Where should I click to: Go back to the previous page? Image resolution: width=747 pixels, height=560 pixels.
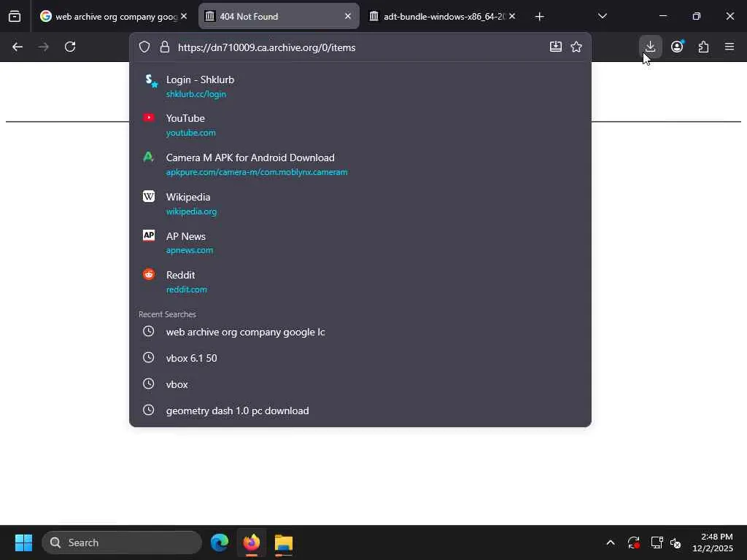tap(18, 47)
